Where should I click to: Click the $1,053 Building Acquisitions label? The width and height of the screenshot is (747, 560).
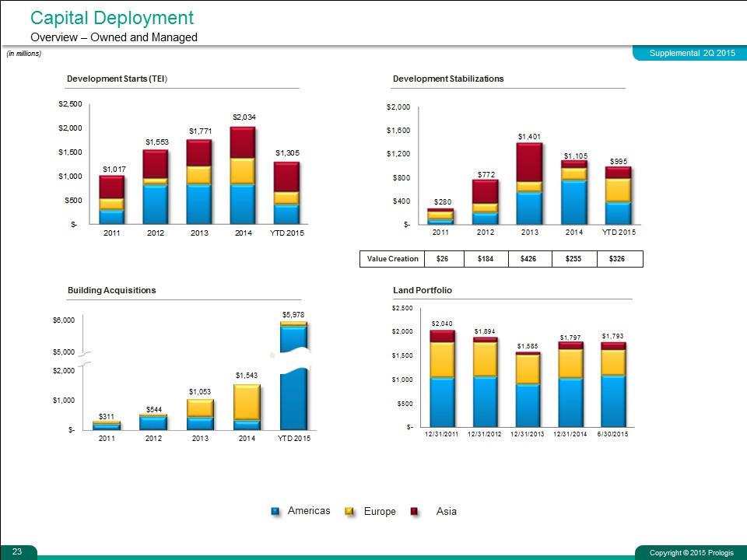[x=200, y=391]
